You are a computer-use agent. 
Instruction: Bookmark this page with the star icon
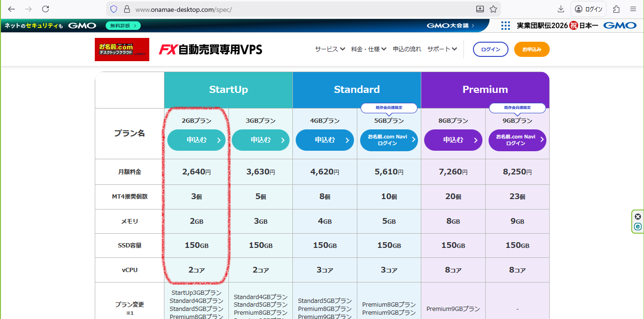pos(493,9)
